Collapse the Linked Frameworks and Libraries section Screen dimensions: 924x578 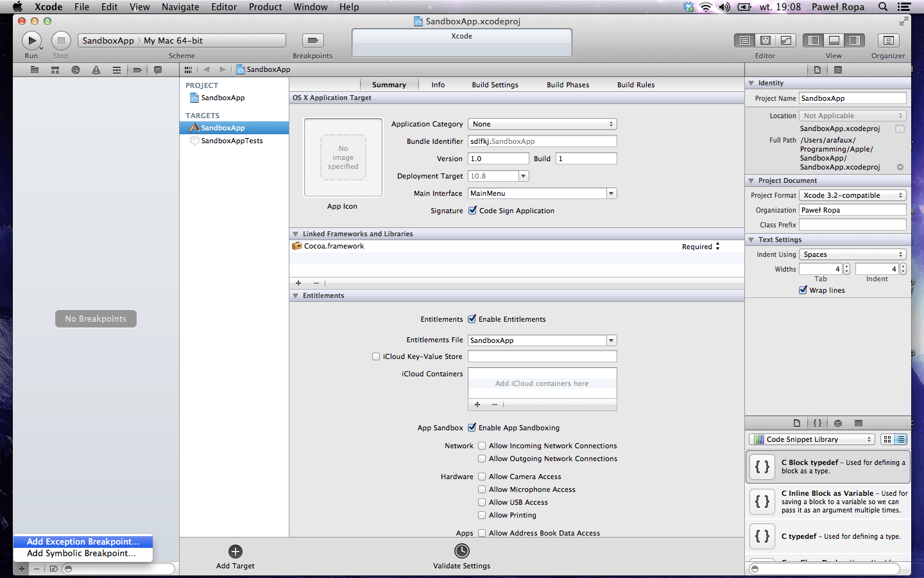296,234
